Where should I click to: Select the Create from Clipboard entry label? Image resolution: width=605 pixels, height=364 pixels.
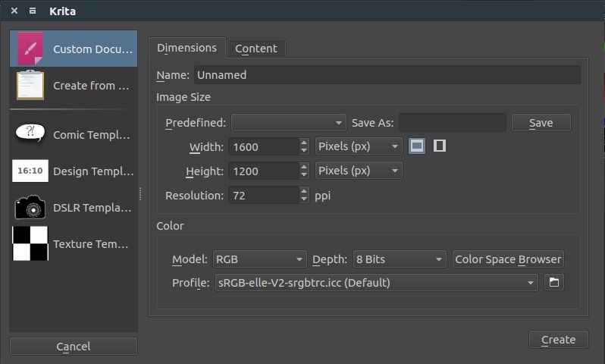[x=91, y=85]
